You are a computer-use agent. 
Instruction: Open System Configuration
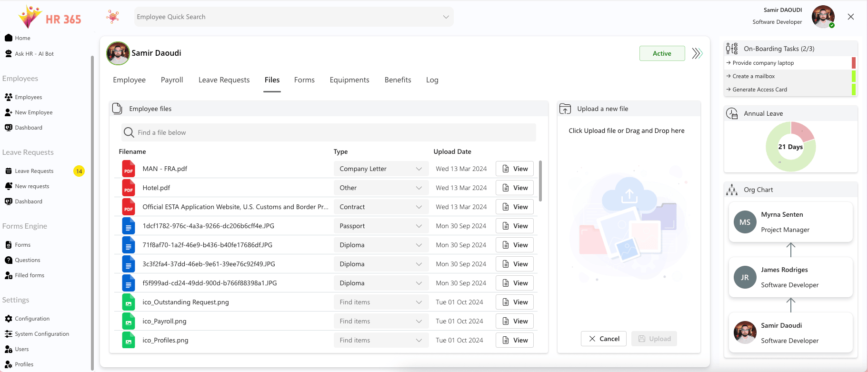coord(37,334)
